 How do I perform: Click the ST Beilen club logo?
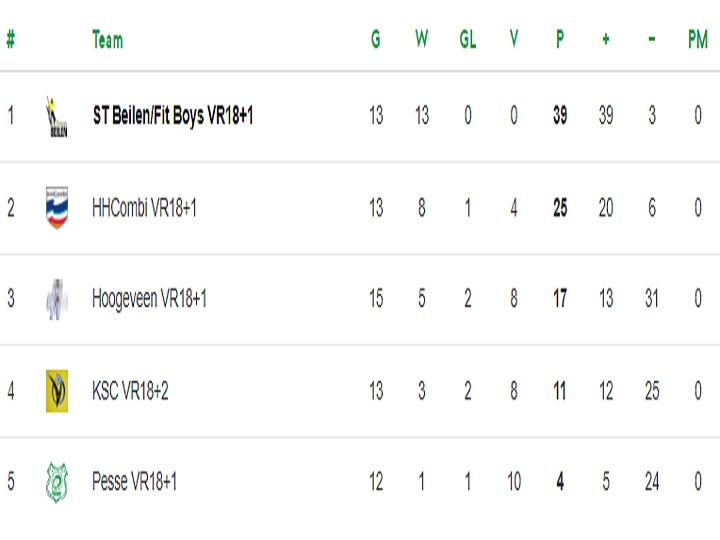pos(57,117)
